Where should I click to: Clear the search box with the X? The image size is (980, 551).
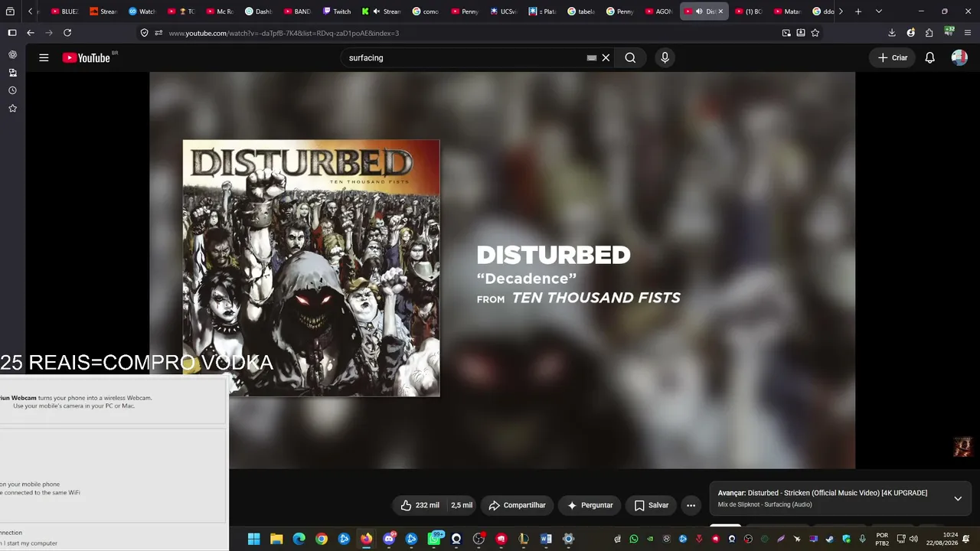[606, 57]
